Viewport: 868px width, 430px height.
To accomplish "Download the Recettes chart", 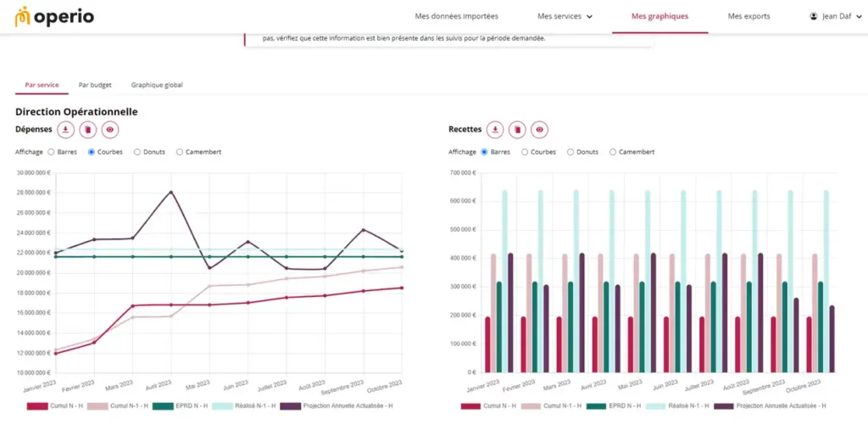I will (x=495, y=130).
